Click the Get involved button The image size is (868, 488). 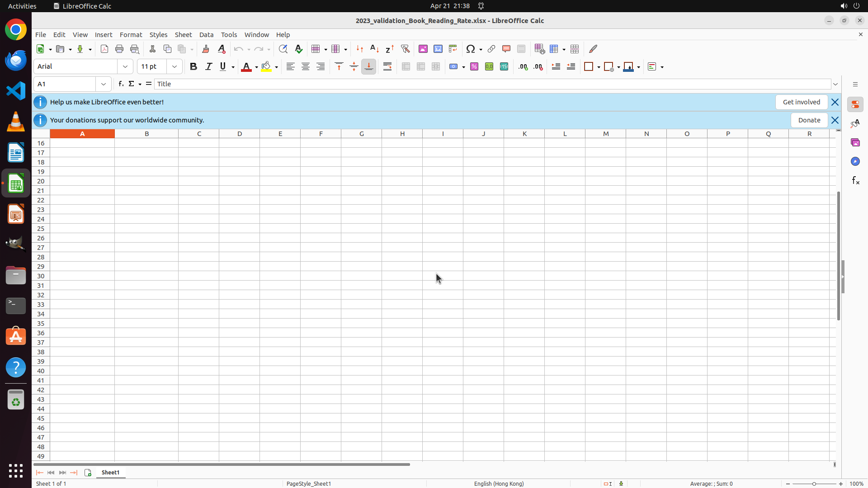point(801,102)
